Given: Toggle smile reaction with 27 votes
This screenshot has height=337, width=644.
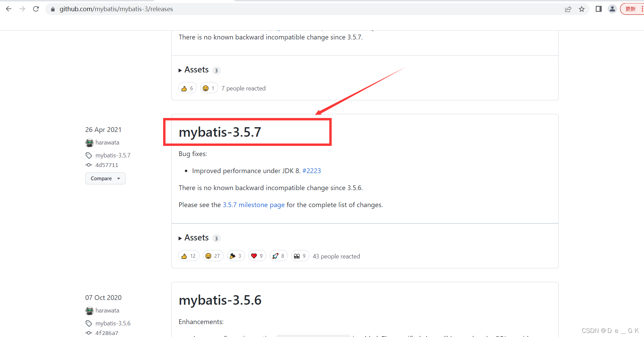Looking at the screenshot, I should (213, 256).
